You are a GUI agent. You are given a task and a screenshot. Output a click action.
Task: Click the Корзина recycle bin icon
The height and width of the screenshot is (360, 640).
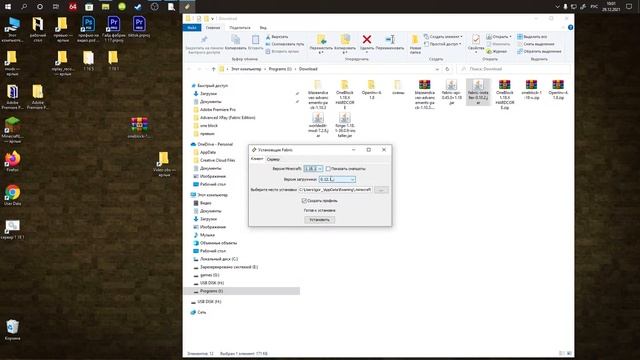(x=12, y=330)
